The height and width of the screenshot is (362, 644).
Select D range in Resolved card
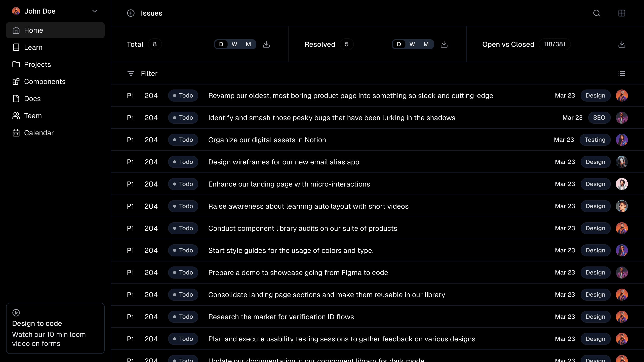click(x=399, y=44)
